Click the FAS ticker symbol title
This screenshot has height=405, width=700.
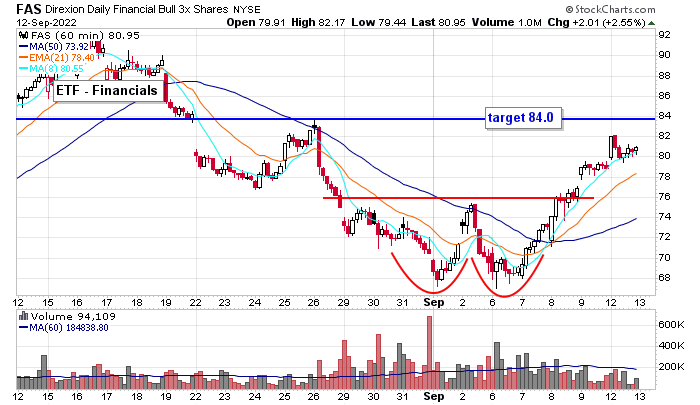(x=29, y=9)
